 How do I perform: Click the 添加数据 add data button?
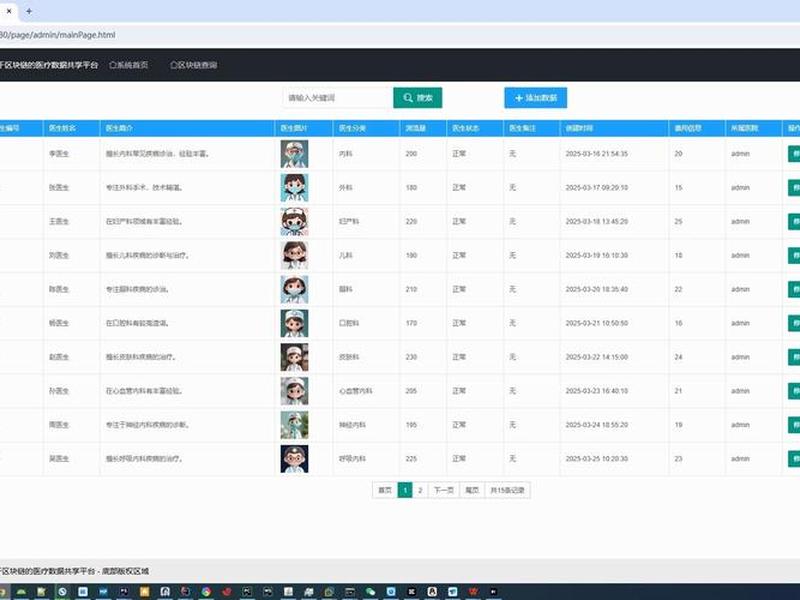point(535,97)
